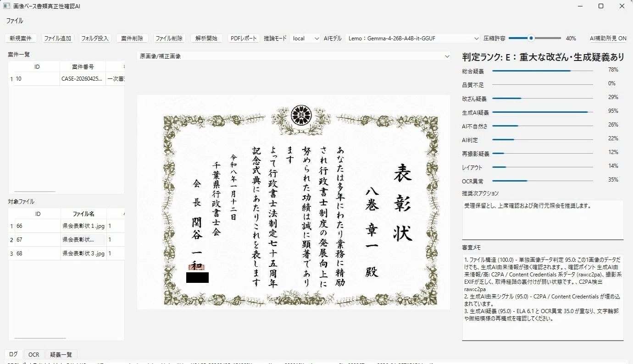
Task: Click the 再撮影疑義 label
Action: tap(476, 154)
